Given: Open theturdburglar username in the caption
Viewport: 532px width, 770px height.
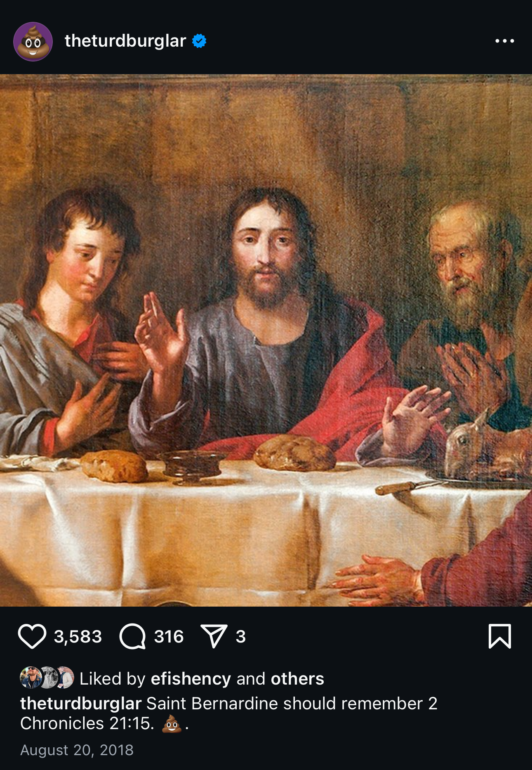Looking at the screenshot, I should [x=81, y=704].
